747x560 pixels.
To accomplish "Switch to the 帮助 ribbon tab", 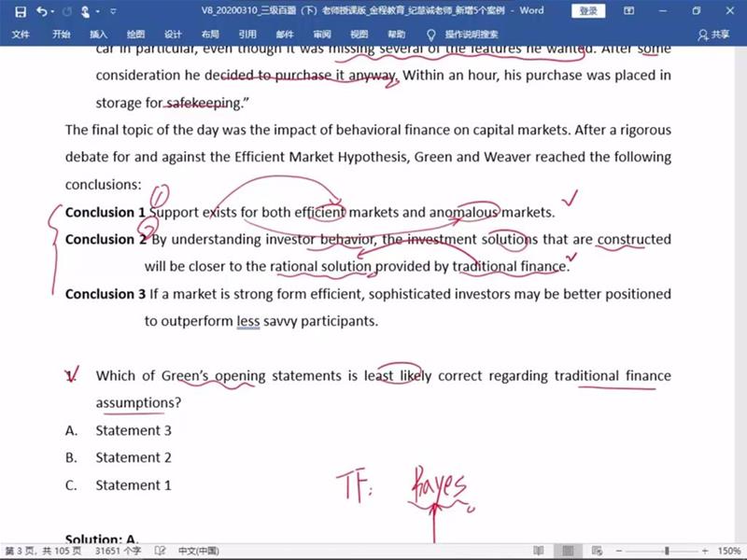I will (x=396, y=35).
